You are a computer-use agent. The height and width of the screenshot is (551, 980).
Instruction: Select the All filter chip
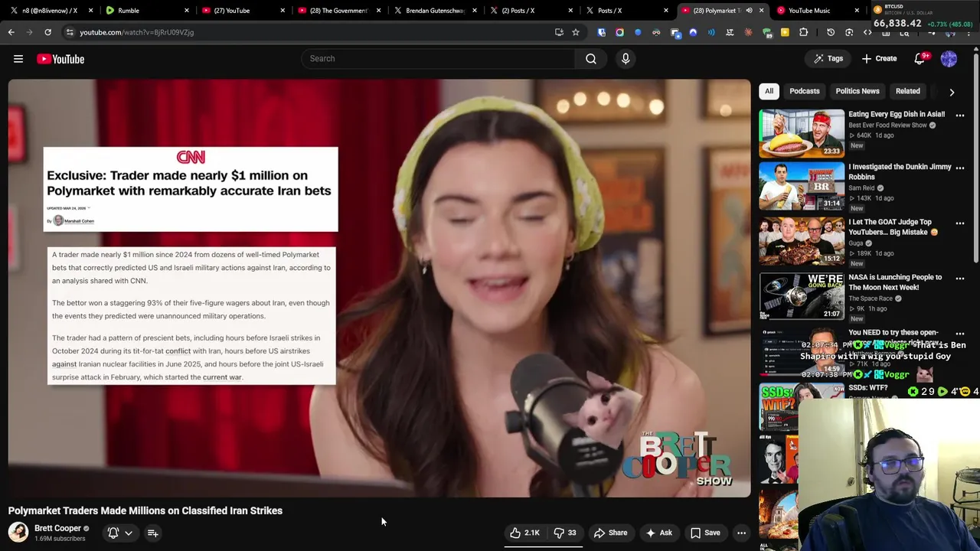pos(769,91)
